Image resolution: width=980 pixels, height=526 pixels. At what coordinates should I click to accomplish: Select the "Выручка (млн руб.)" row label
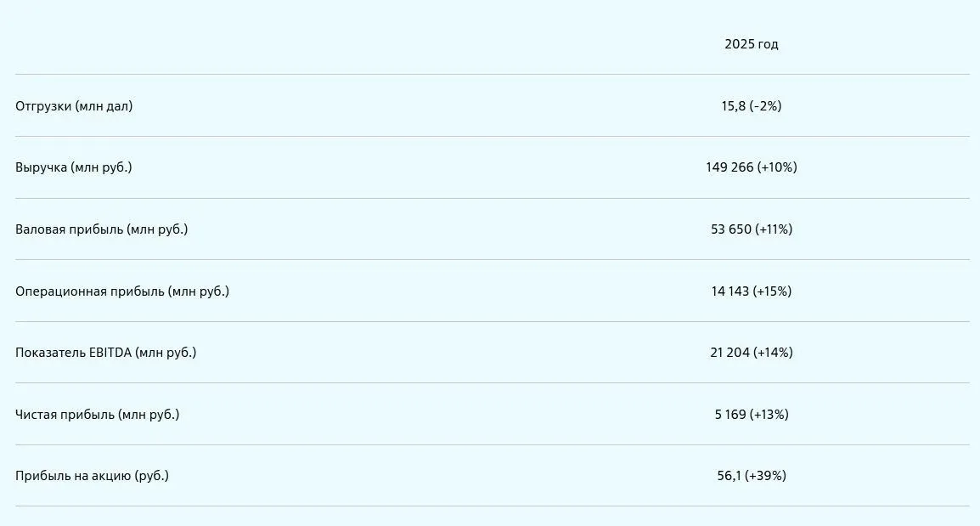pyautogui.click(x=74, y=167)
